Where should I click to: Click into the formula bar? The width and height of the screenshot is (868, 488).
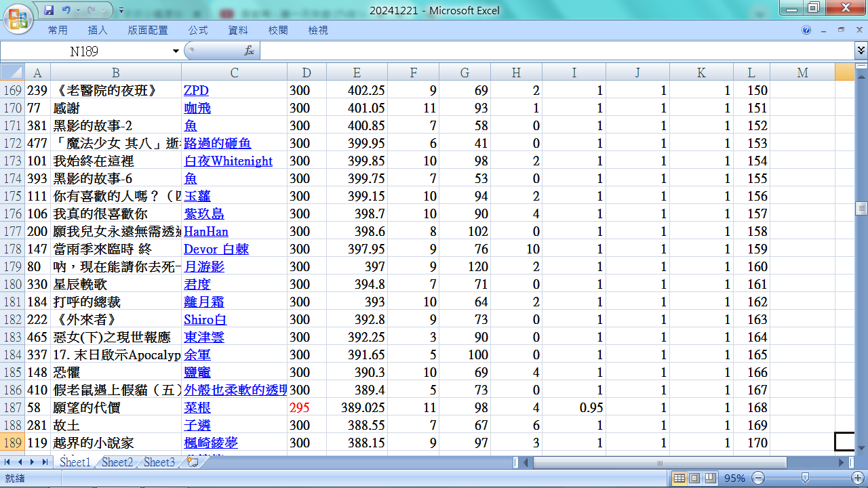(x=556, y=51)
